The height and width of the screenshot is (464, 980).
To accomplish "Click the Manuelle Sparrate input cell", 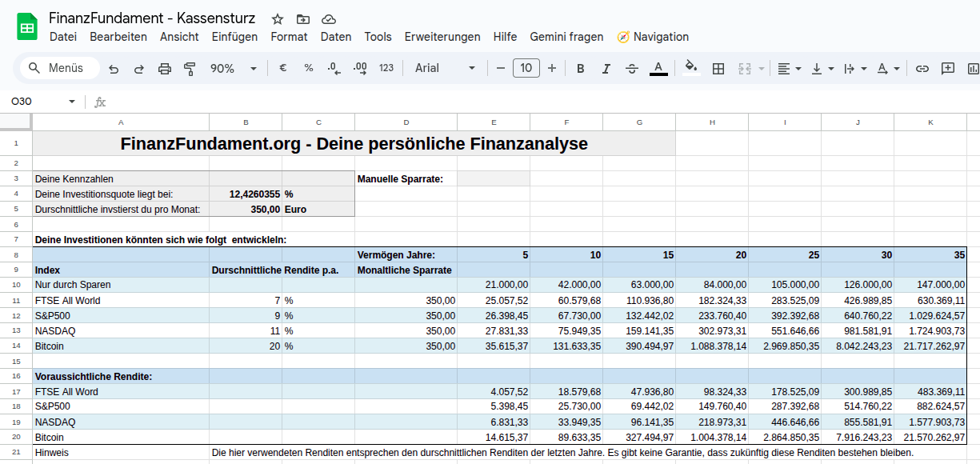I will click(494, 178).
